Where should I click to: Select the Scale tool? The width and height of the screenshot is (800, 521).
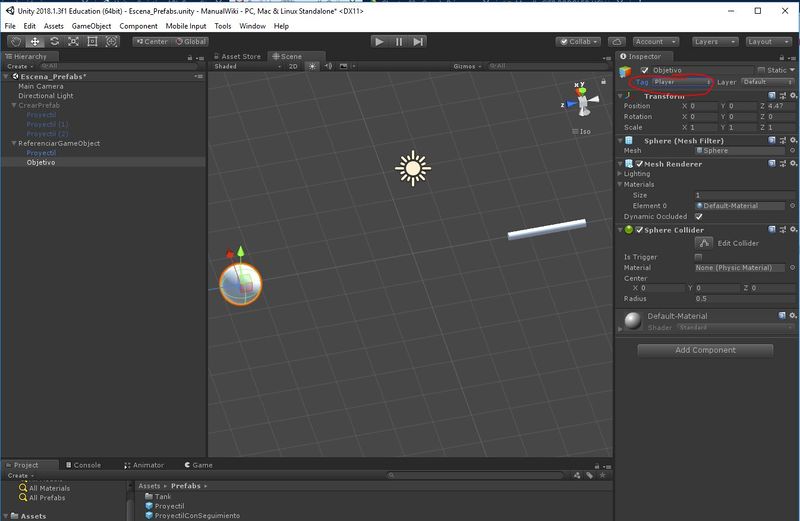point(73,42)
